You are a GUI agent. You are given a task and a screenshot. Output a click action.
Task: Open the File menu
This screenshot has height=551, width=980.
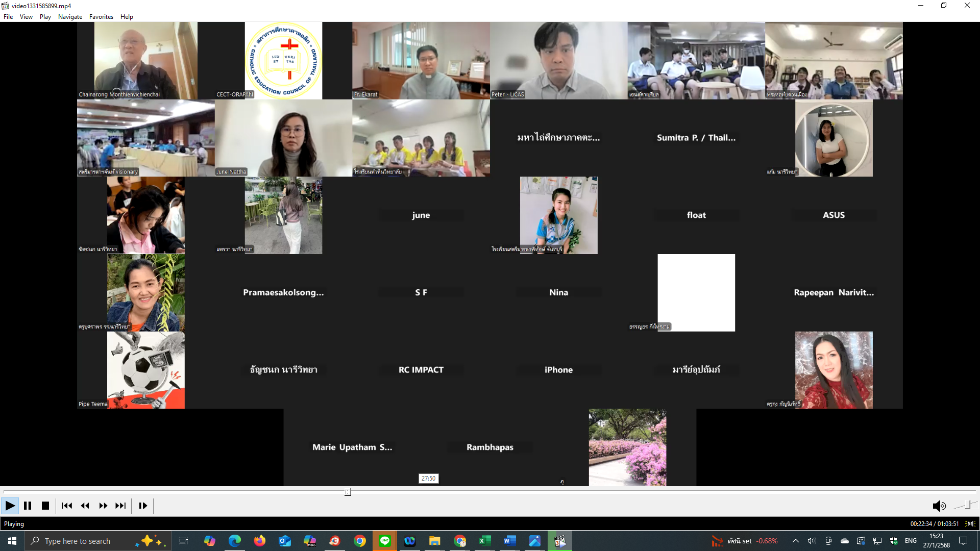pyautogui.click(x=8, y=17)
